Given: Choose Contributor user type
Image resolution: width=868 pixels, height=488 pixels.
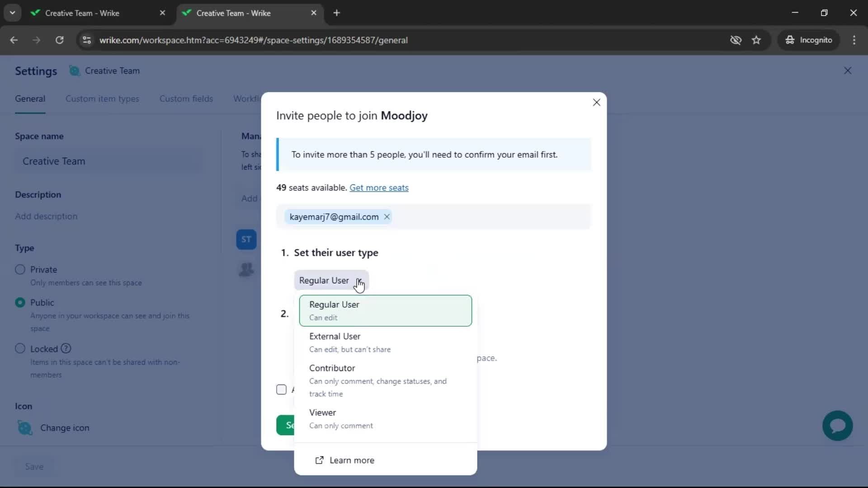Looking at the screenshot, I should 386,380.
